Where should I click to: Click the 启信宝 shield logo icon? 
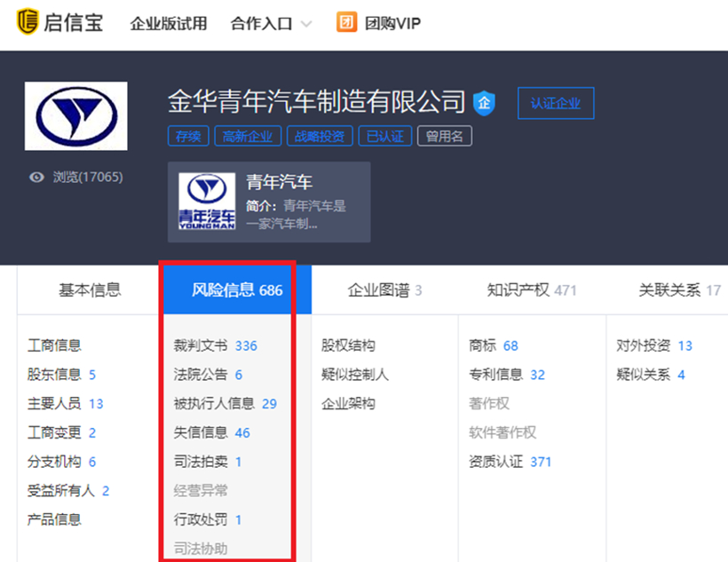pos(27,22)
